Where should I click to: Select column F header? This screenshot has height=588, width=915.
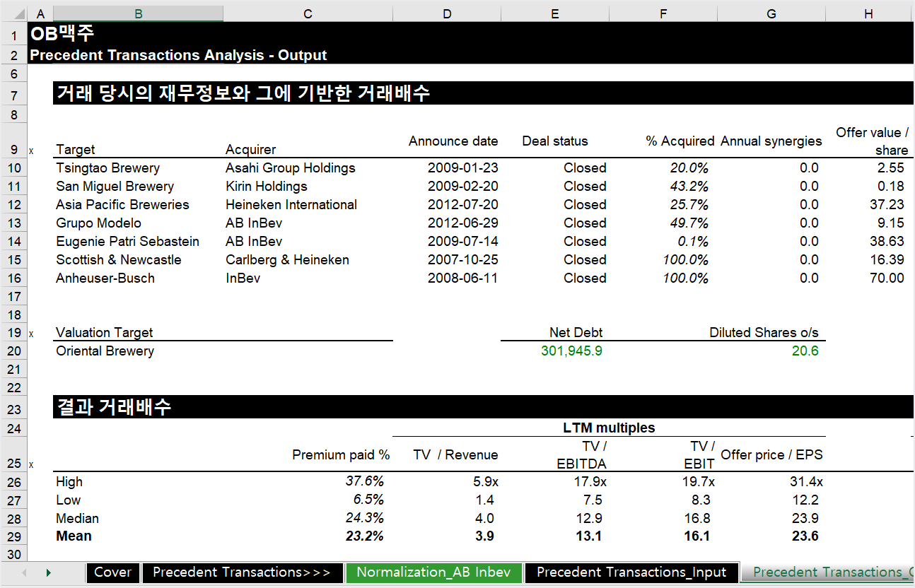coord(663,14)
